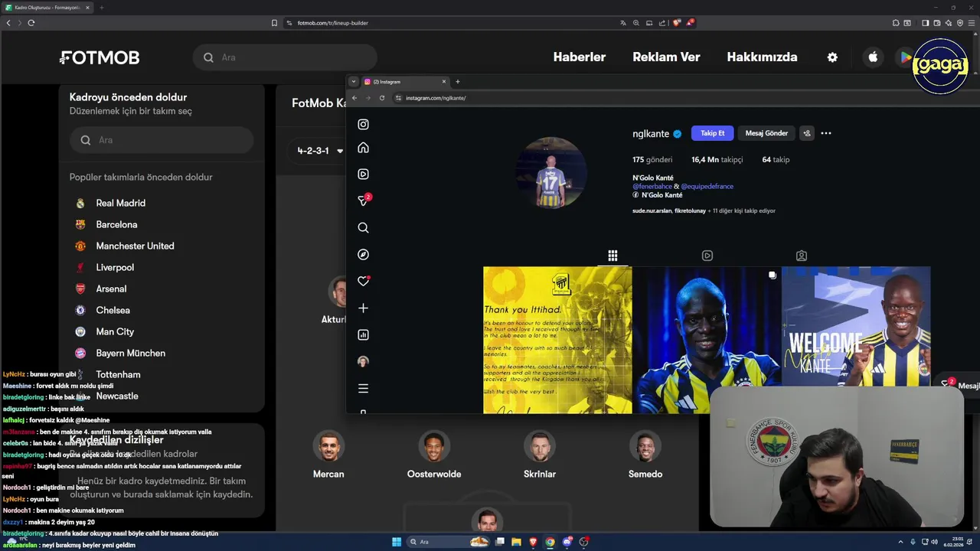Open Instagram dashboard chart icon
This screenshot has height=551, width=980.
pos(363,334)
